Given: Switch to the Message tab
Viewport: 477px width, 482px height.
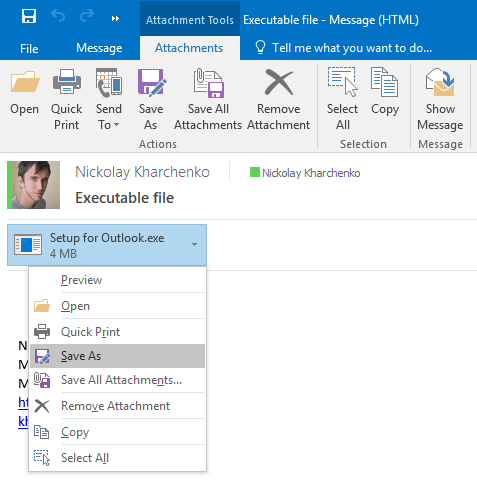Looking at the screenshot, I should [x=99, y=48].
